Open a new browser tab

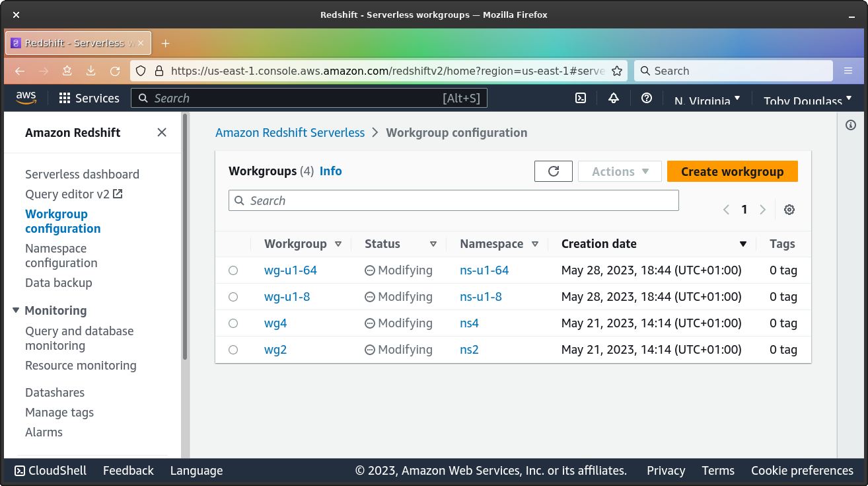(x=166, y=43)
